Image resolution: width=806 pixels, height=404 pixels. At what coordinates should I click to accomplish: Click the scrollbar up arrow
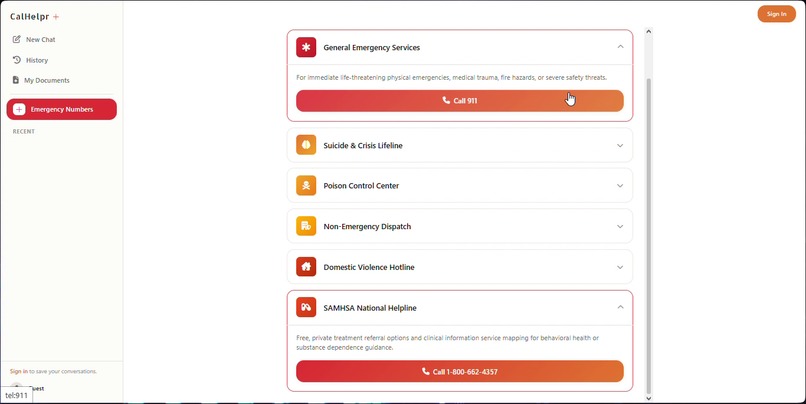[648, 31]
